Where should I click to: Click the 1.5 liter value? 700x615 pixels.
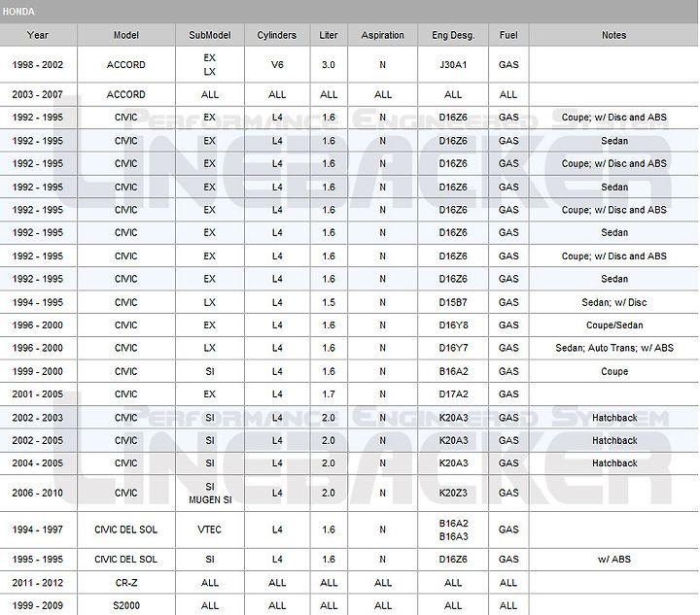[x=329, y=302]
